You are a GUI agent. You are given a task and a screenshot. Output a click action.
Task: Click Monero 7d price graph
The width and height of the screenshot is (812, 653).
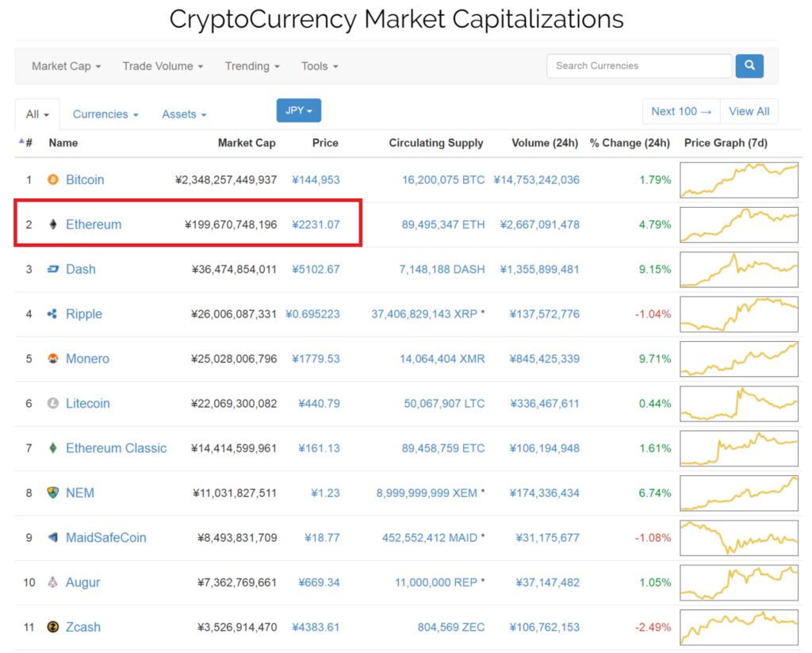739,359
